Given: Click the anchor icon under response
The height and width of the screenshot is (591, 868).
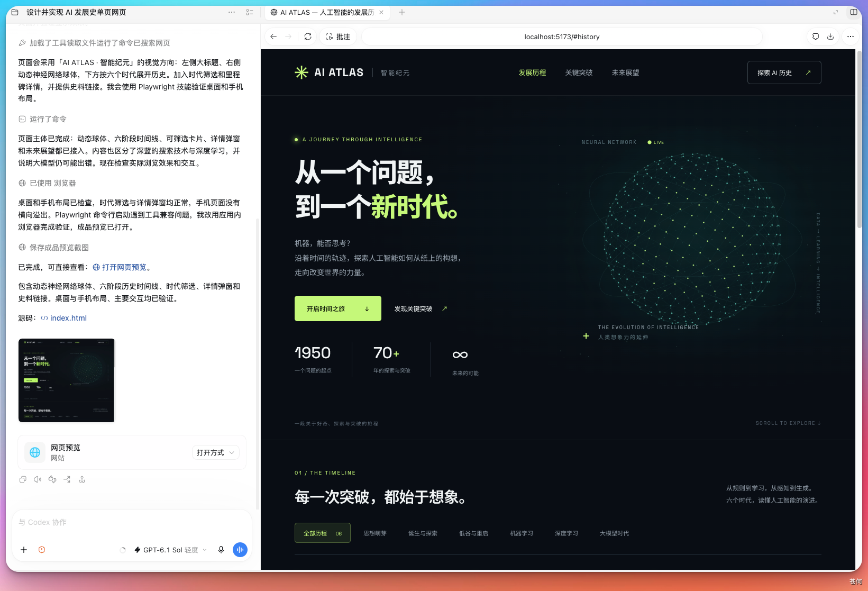Looking at the screenshot, I should pos(82,479).
